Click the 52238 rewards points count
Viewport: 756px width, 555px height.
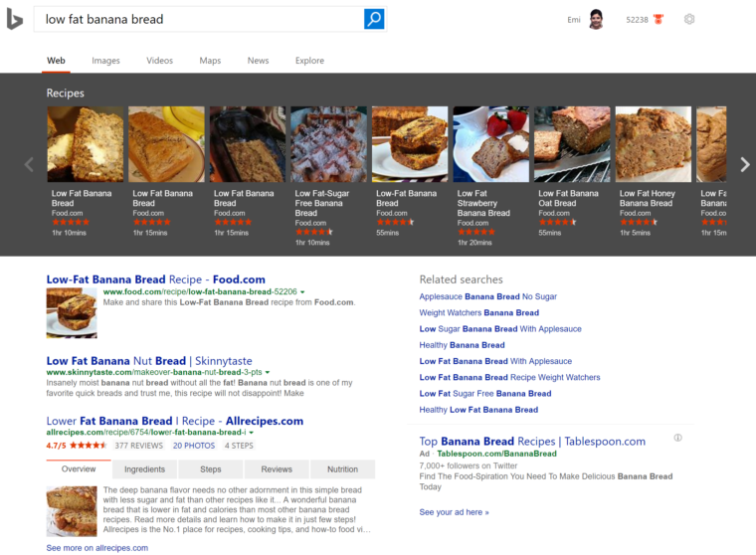[637, 20]
